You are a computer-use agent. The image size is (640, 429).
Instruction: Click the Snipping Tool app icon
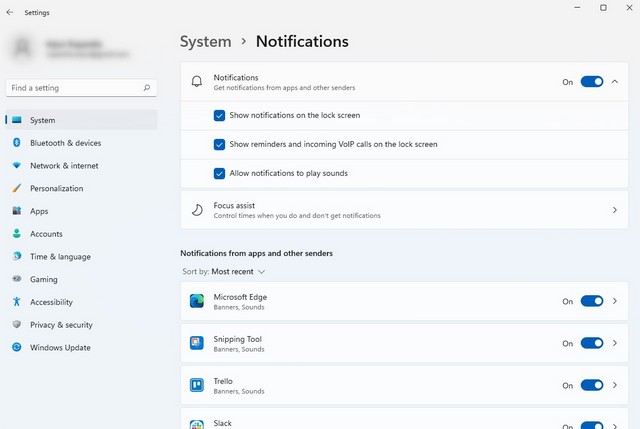pyautogui.click(x=197, y=343)
